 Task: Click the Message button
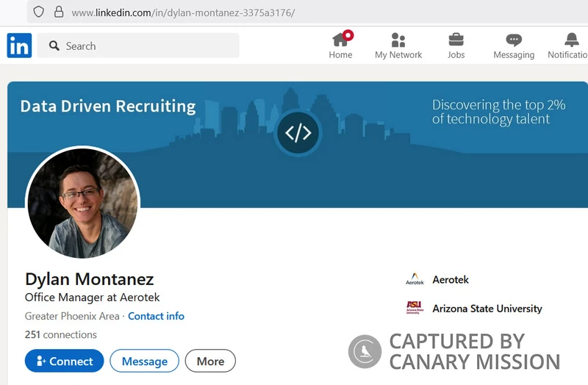[x=144, y=361]
